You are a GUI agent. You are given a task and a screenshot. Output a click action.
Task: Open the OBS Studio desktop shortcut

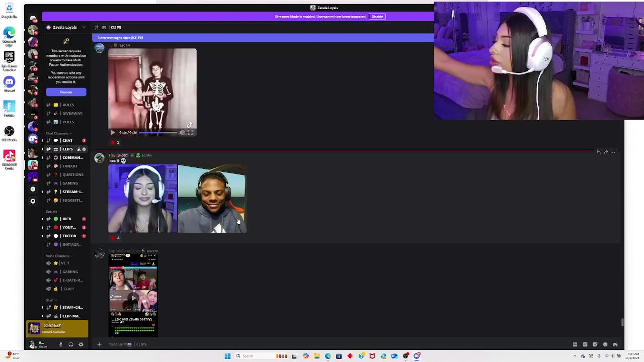tap(9, 133)
